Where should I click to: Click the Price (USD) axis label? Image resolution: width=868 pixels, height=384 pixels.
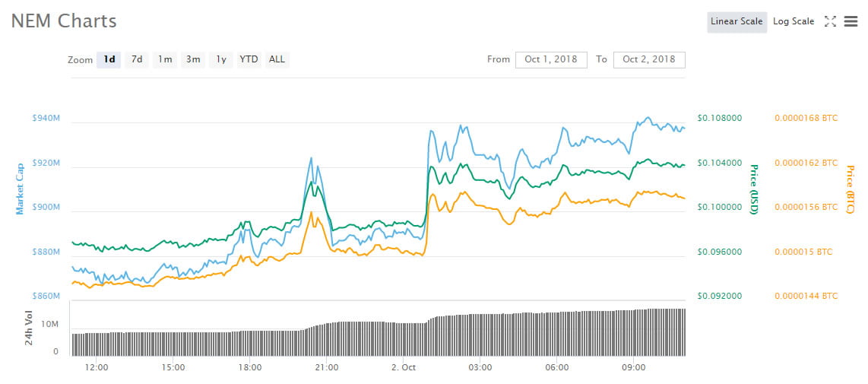(x=754, y=189)
